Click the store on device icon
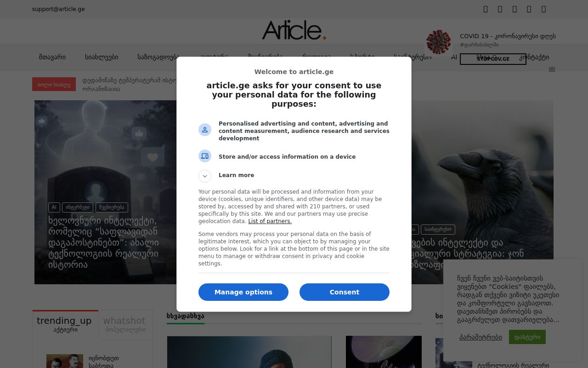Screen dimensions: 588x368 pos(205,156)
